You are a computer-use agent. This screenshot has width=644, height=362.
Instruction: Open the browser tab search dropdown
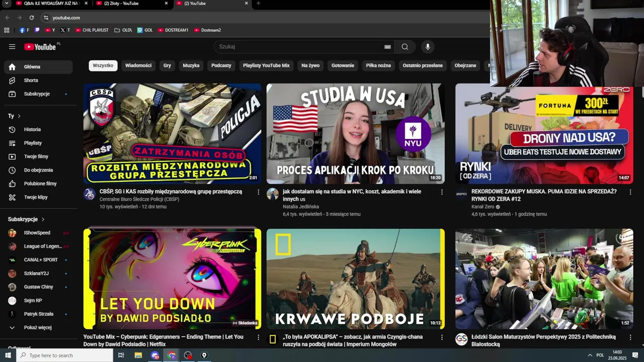tap(7, 4)
